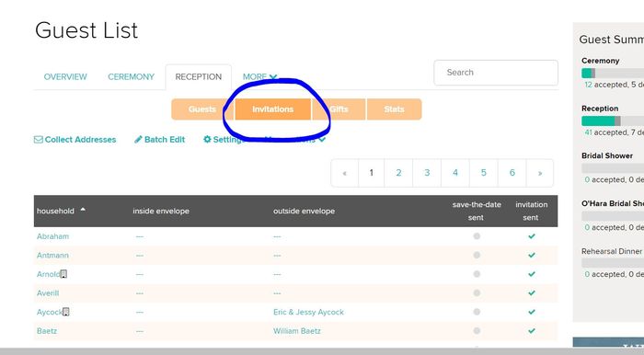Edit Baetz's inside envelope dashes

140,331
